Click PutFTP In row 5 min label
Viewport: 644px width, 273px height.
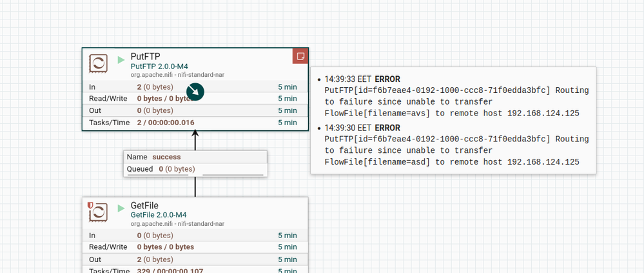coord(287,86)
